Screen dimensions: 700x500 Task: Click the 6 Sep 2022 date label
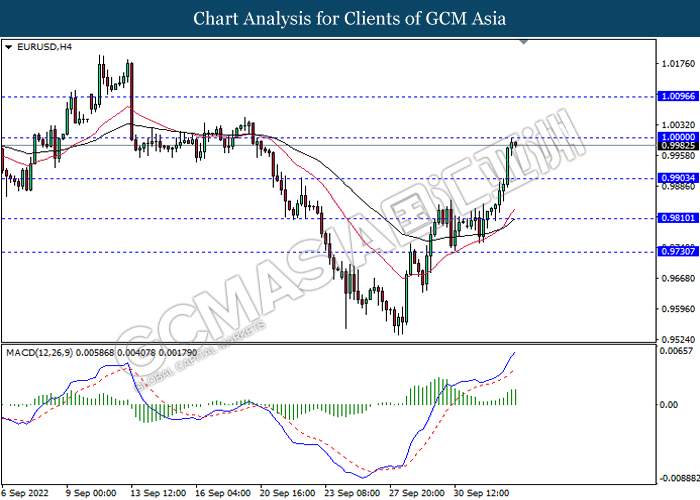tap(24, 493)
